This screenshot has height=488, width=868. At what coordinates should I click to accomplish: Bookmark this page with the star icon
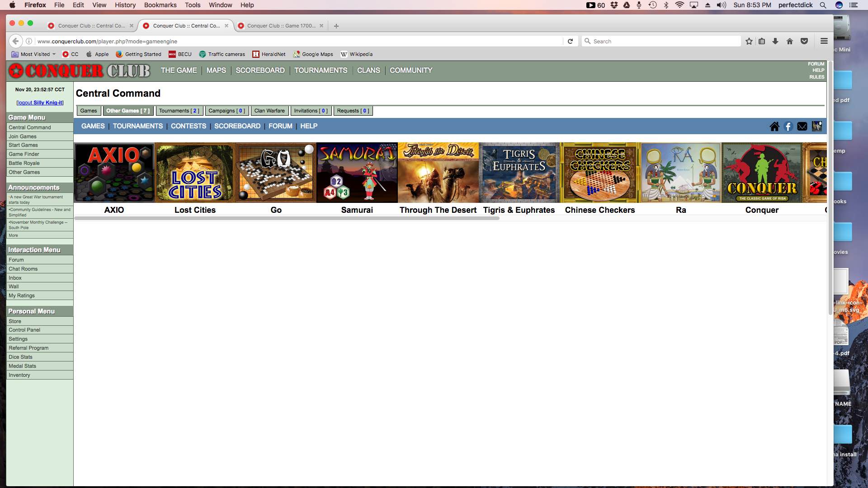tap(749, 41)
